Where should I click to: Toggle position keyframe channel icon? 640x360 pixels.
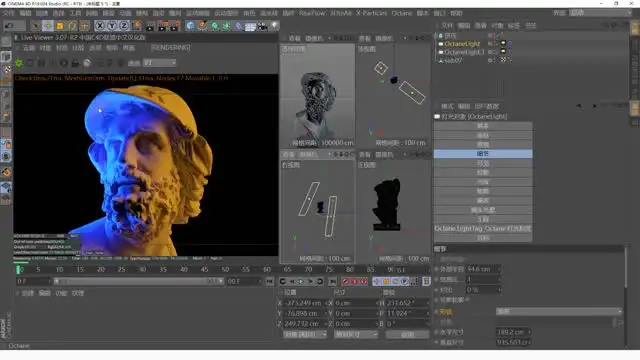[376, 281]
